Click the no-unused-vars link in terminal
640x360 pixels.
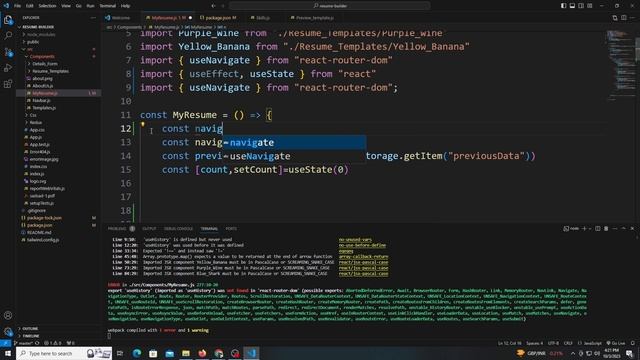pyautogui.click(x=355, y=240)
